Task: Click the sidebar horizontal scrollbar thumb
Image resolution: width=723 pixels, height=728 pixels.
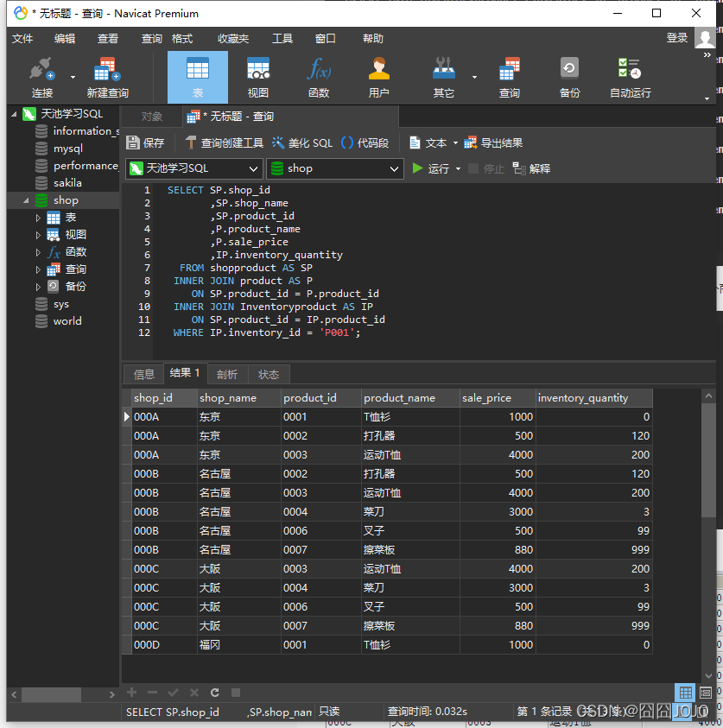Action: pos(51,694)
